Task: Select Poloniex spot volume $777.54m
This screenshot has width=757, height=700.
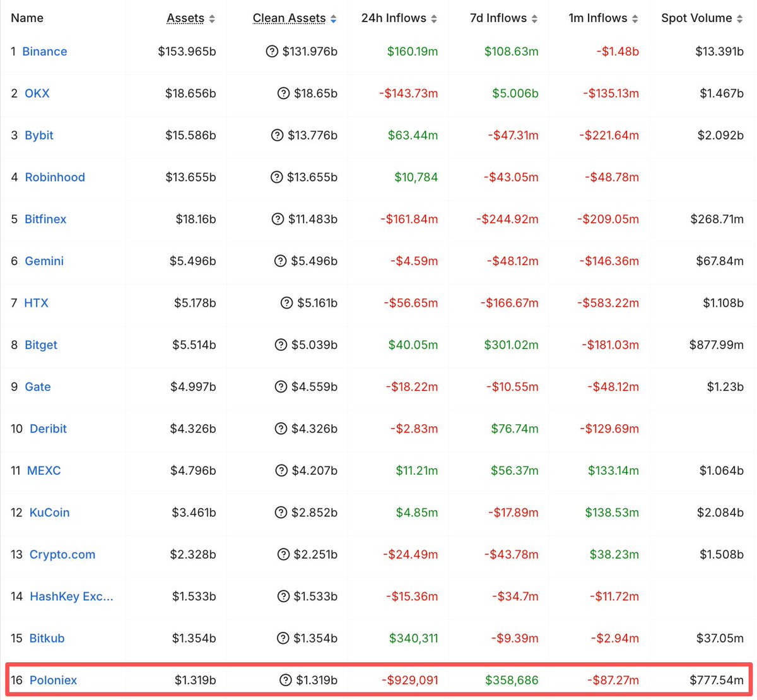Action: [x=717, y=680]
